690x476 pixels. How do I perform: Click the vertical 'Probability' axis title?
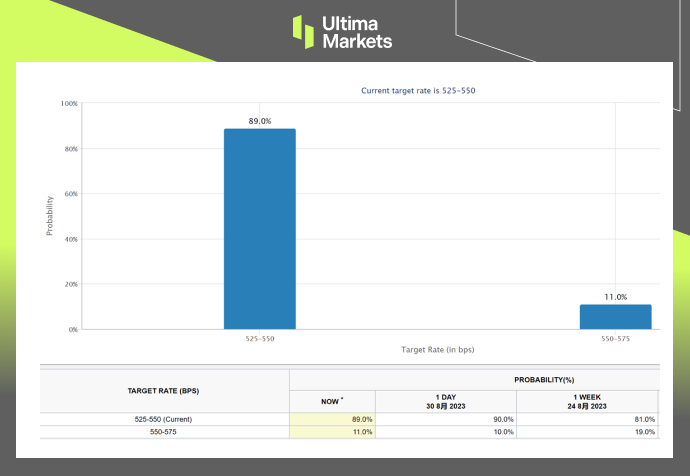point(49,216)
